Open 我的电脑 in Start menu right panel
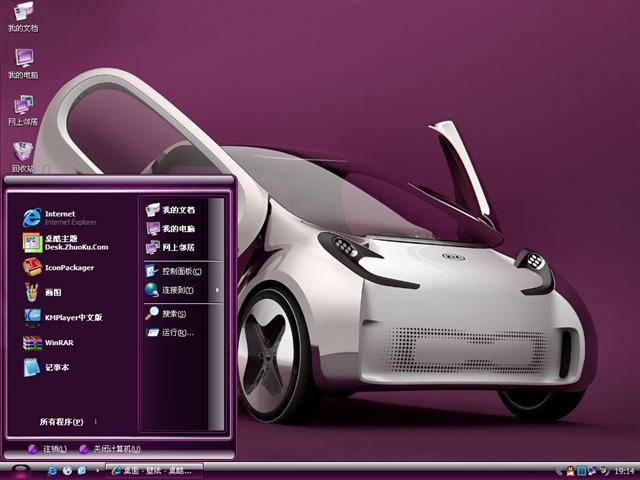The image size is (640, 480). click(x=176, y=229)
